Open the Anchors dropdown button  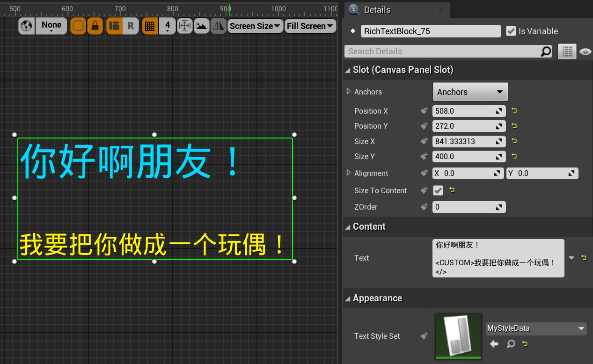[x=470, y=92]
